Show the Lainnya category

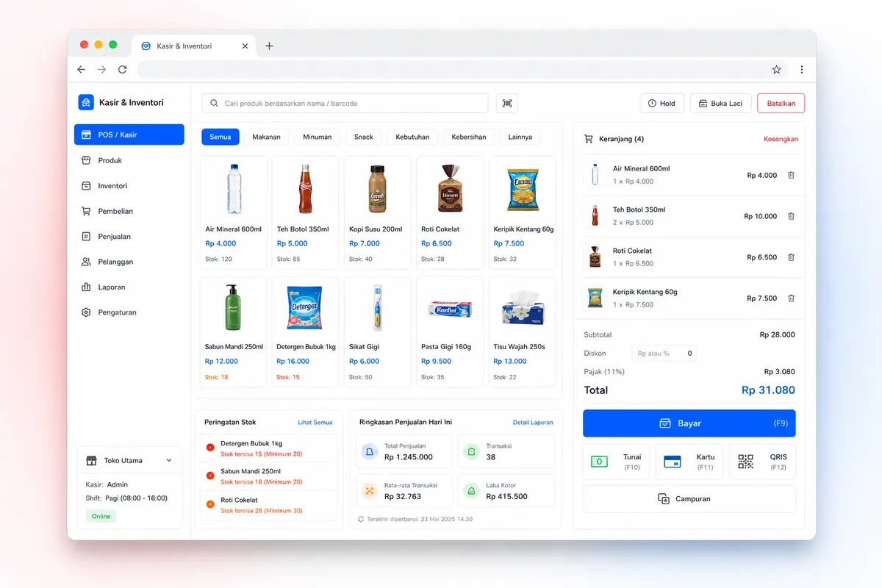tap(520, 137)
